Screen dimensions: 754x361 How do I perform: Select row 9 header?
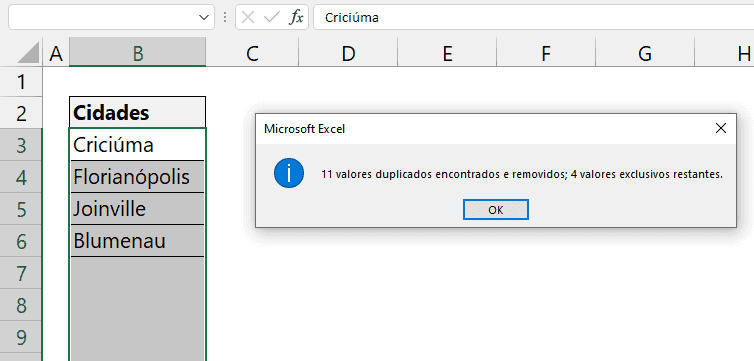point(21,337)
